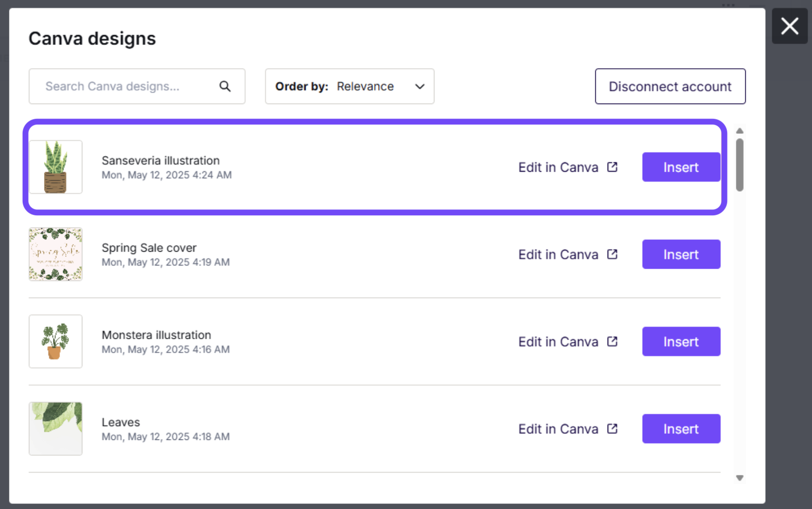Disconnect the Canva account
This screenshot has width=812, height=509.
670,86
